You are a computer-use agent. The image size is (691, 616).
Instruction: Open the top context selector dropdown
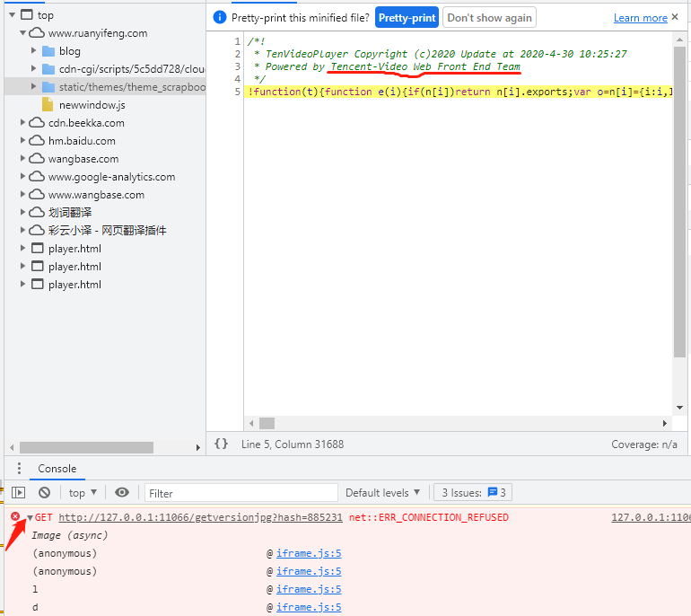83,493
